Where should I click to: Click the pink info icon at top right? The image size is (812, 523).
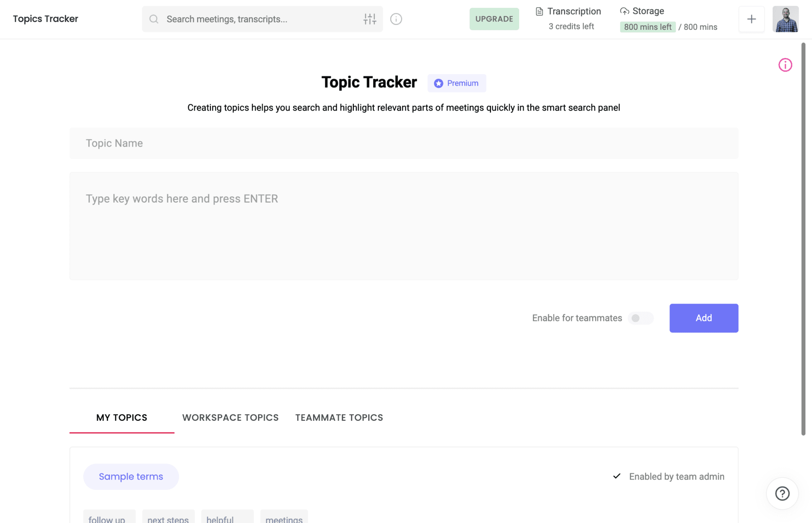click(785, 65)
